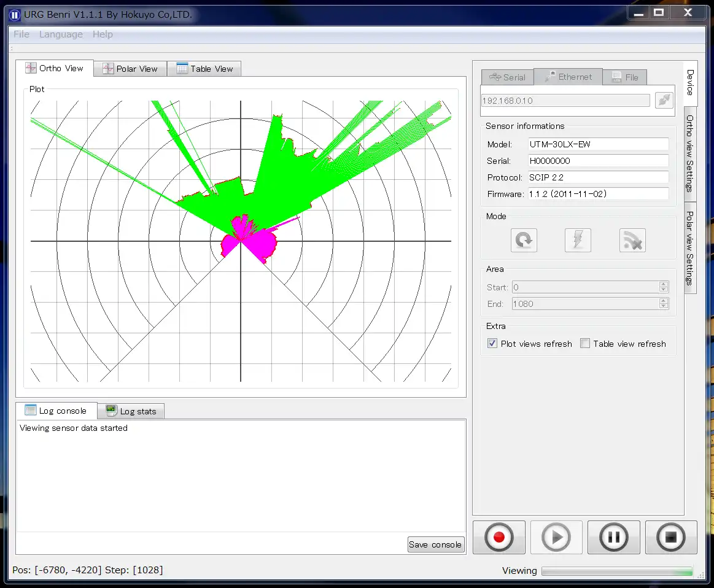Click the connect plug icon beside the IP address
Viewport: 714px width, 588px height.
point(664,100)
